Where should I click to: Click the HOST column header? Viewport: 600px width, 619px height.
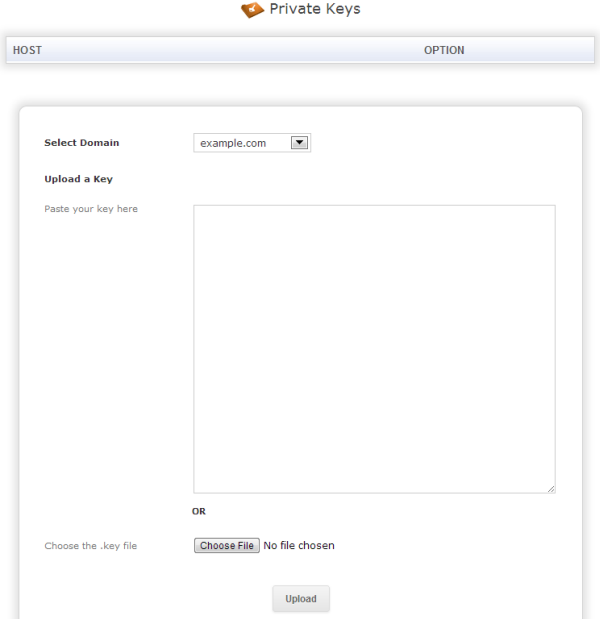click(27, 50)
